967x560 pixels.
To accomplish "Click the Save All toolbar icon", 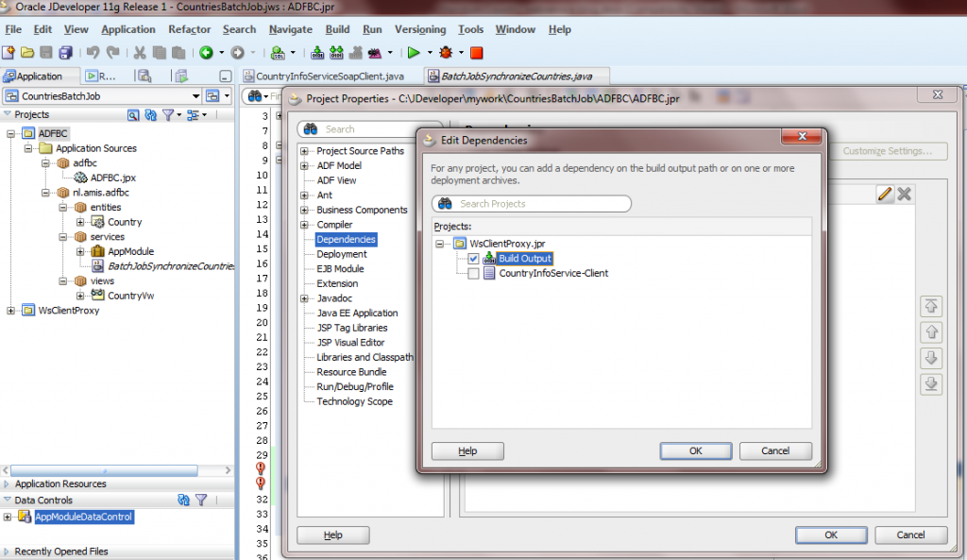I will pos(65,53).
